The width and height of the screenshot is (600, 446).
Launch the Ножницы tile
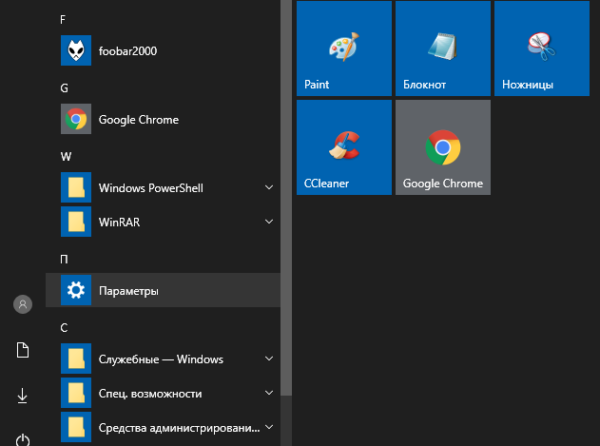[542, 48]
